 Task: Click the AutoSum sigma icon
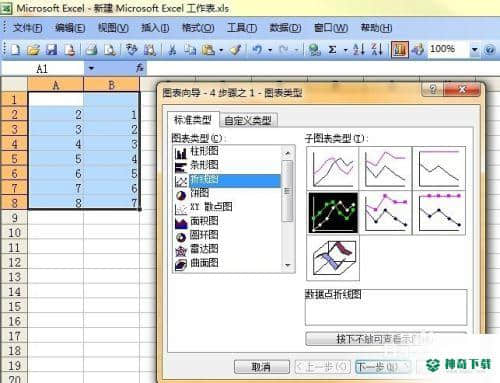[x=332, y=50]
